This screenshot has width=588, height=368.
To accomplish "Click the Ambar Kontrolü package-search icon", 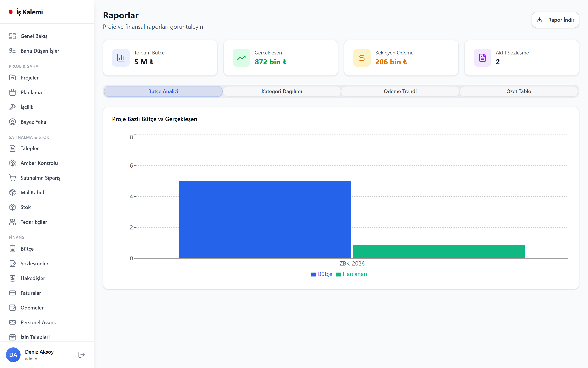I will click(12, 163).
